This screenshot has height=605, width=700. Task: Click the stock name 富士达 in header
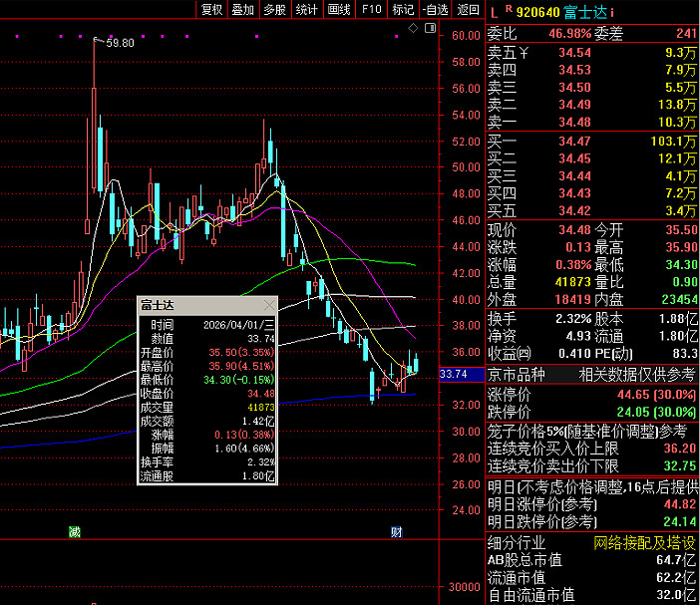tap(585, 13)
